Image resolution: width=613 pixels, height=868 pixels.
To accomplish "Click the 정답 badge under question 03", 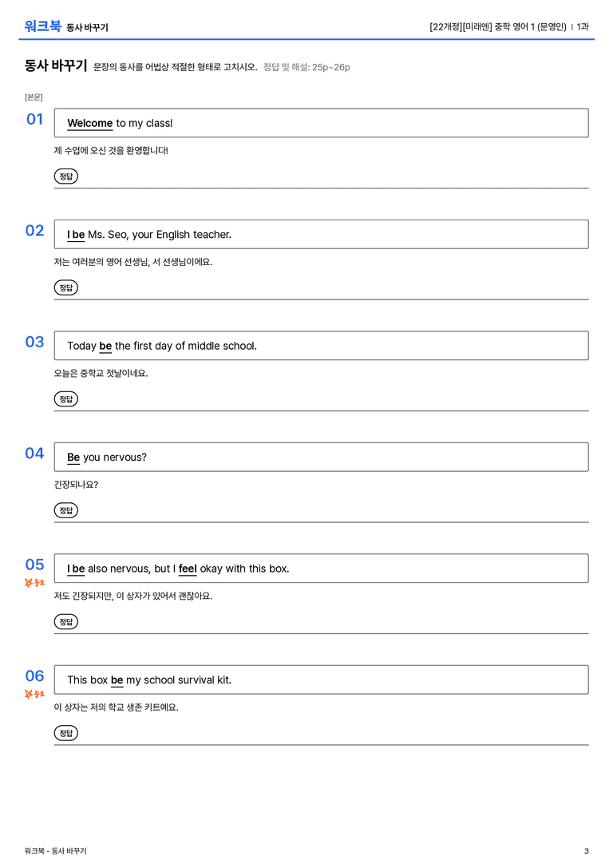I will (x=65, y=398).
